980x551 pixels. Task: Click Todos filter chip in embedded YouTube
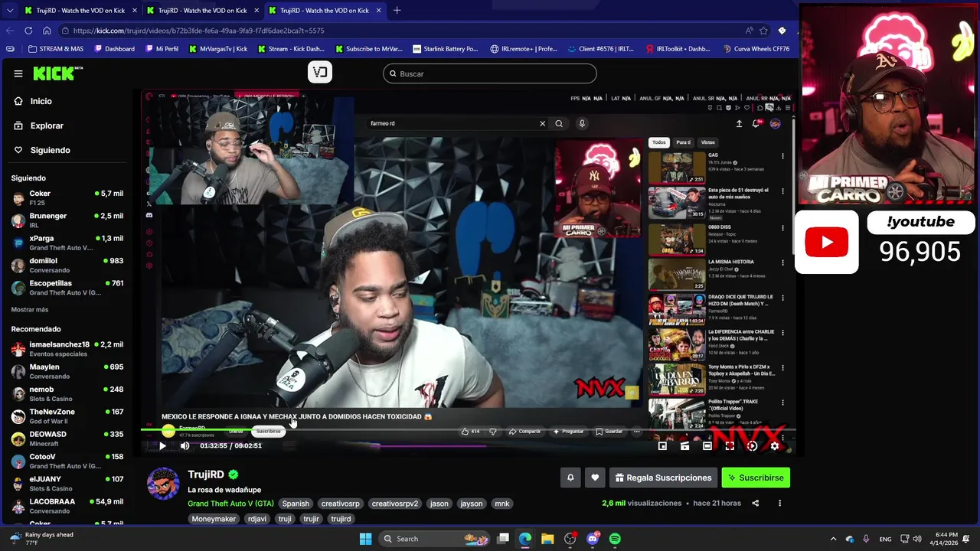(x=658, y=142)
